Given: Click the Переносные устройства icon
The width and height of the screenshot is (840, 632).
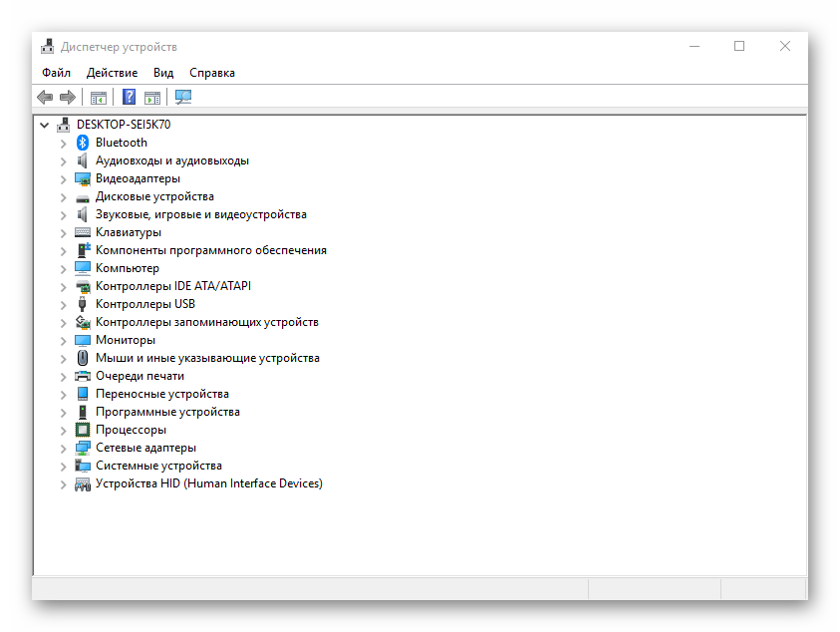Looking at the screenshot, I should (x=83, y=394).
